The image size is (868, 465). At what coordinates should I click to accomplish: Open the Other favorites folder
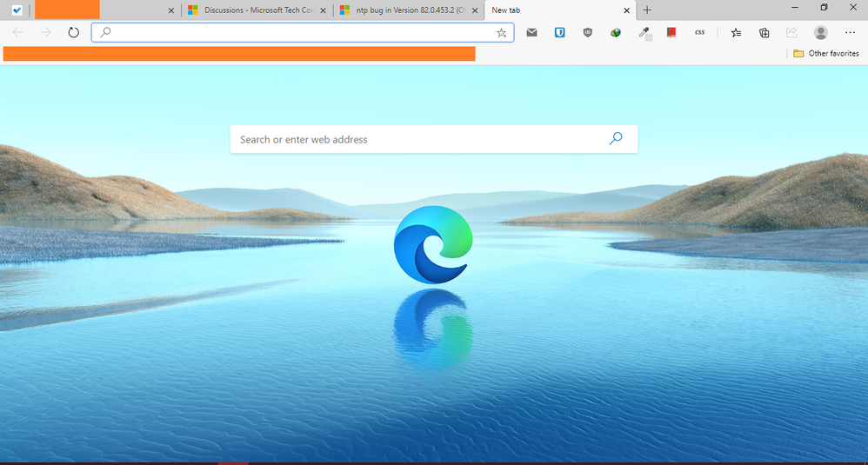click(826, 53)
